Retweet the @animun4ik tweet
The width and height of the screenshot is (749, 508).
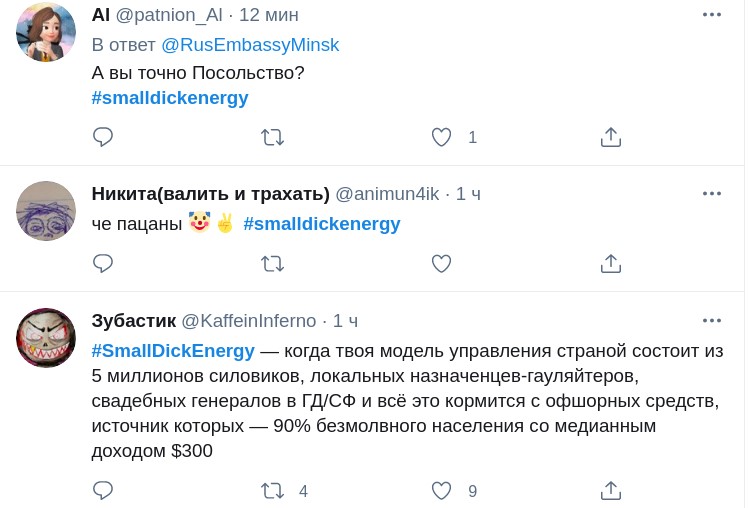[x=272, y=263]
